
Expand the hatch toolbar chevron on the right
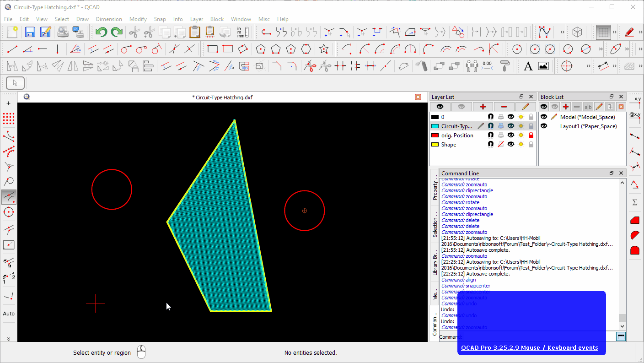[640, 65]
